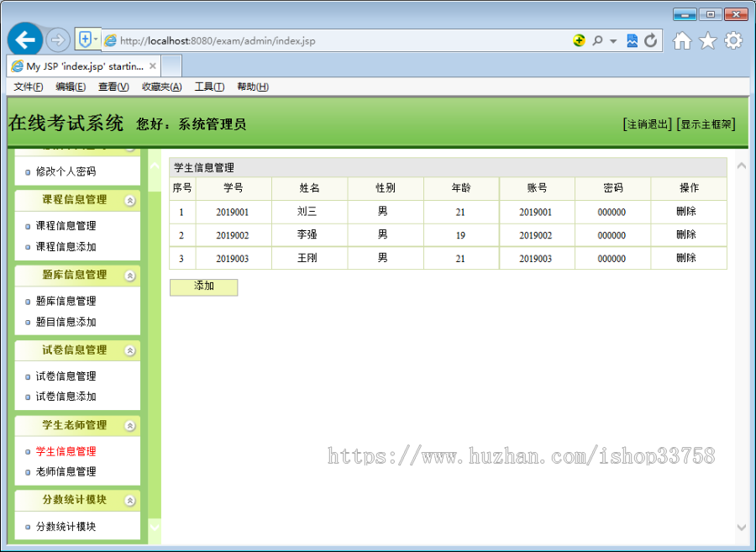Image resolution: width=756 pixels, height=552 pixels.
Task: Click the page favicon in the address bar
Action: tap(110, 39)
